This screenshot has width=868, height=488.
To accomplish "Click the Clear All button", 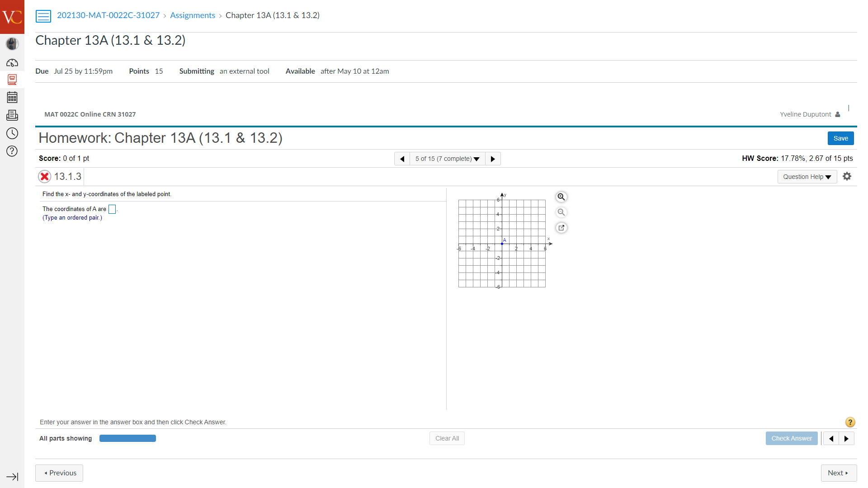I will click(447, 438).
